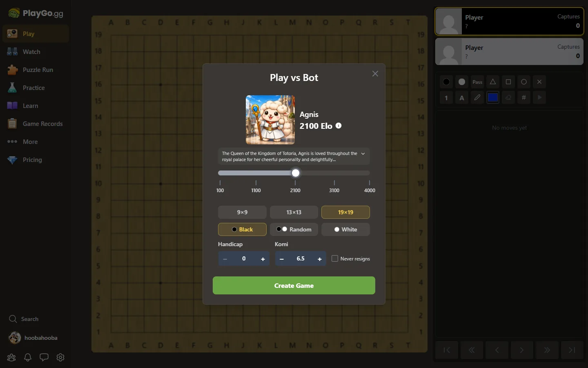Increase komi with plus button
588x368 pixels.
click(320, 259)
